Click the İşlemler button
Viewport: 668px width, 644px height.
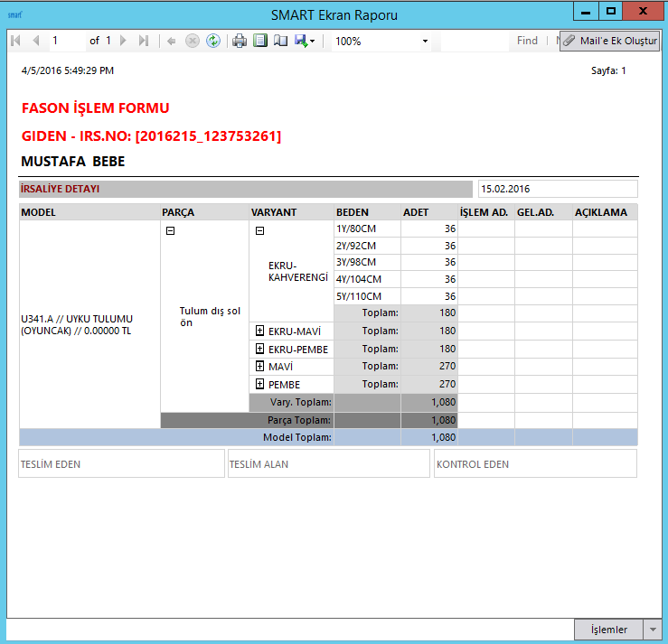(x=608, y=630)
